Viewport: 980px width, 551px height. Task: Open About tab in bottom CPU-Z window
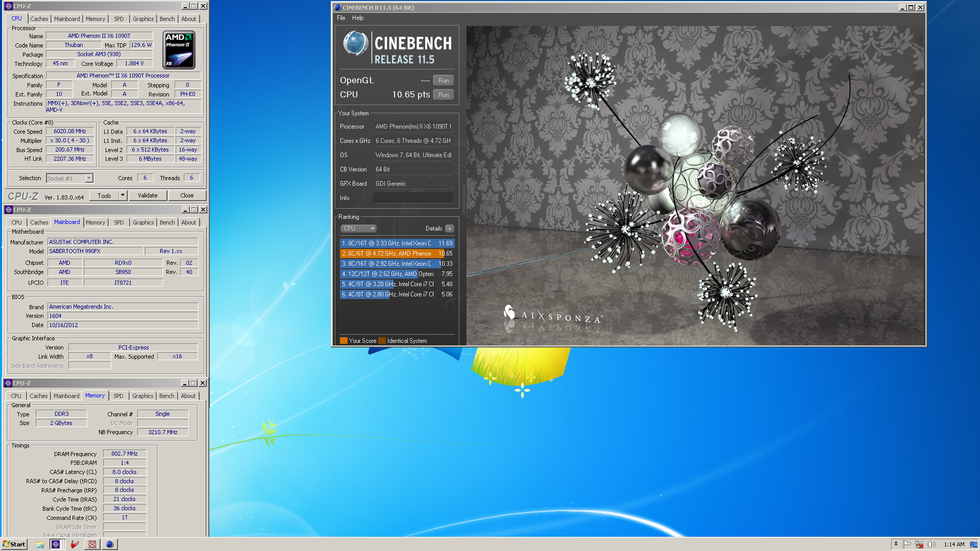(188, 396)
